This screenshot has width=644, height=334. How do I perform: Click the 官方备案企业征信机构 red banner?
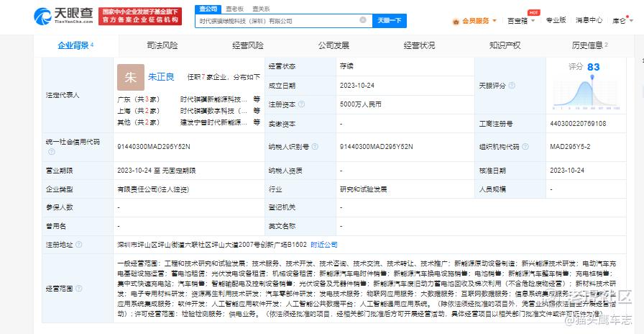click(x=140, y=16)
